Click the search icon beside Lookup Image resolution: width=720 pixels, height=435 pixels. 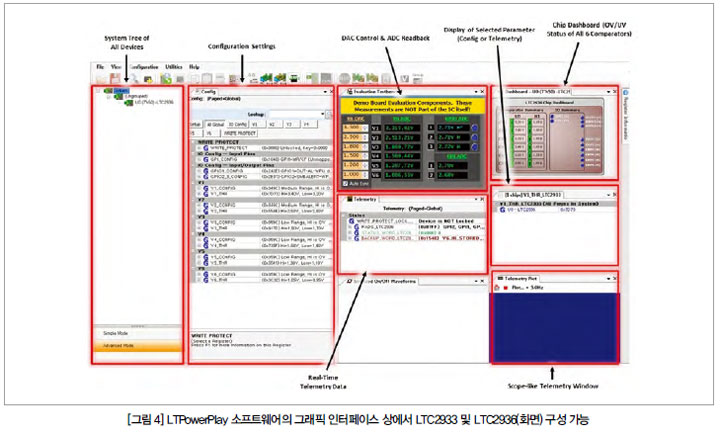coord(329,114)
